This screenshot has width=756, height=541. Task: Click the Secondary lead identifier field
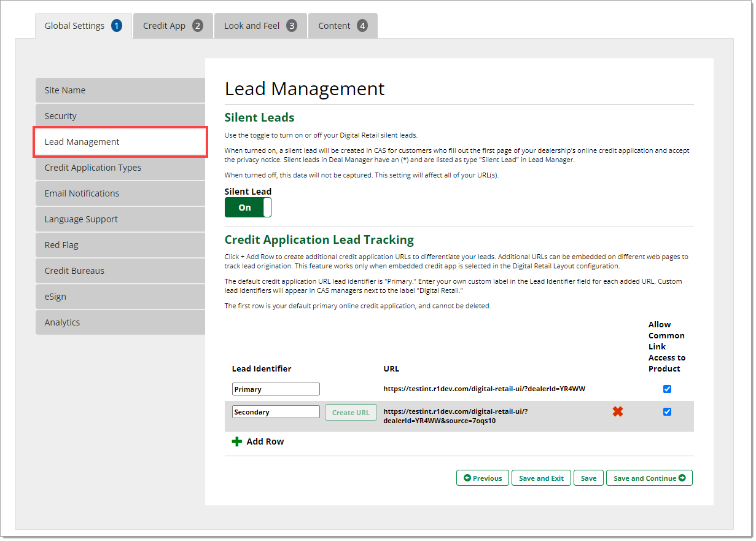point(276,412)
